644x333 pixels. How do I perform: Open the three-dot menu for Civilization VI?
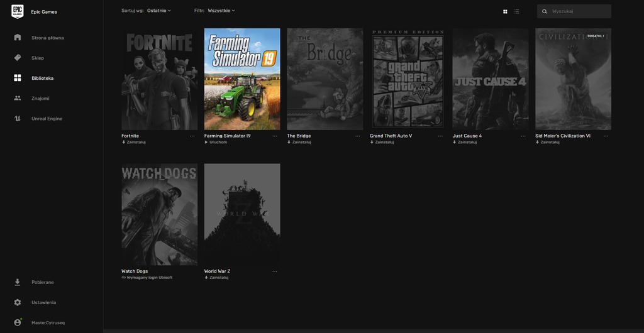pyautogui.click(x=606, y=136)
